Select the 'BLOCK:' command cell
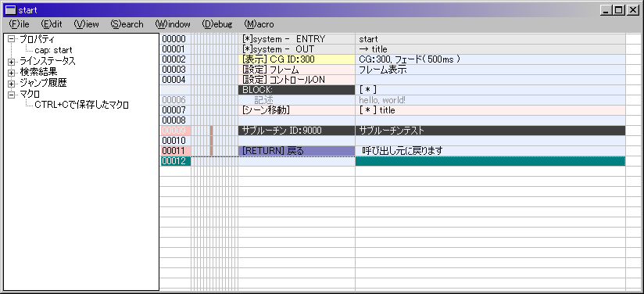644x294 pixels. 296,90
